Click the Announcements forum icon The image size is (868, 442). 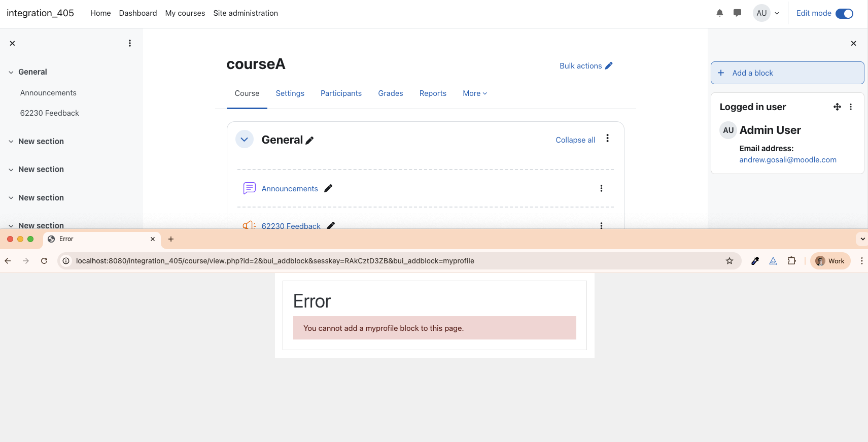[249, 188]
